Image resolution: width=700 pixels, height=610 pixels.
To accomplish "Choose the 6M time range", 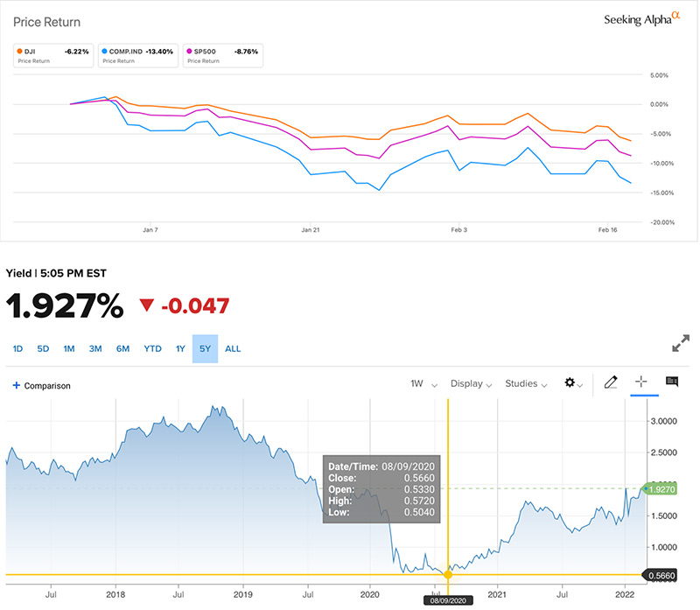I will tap(122, 348).
